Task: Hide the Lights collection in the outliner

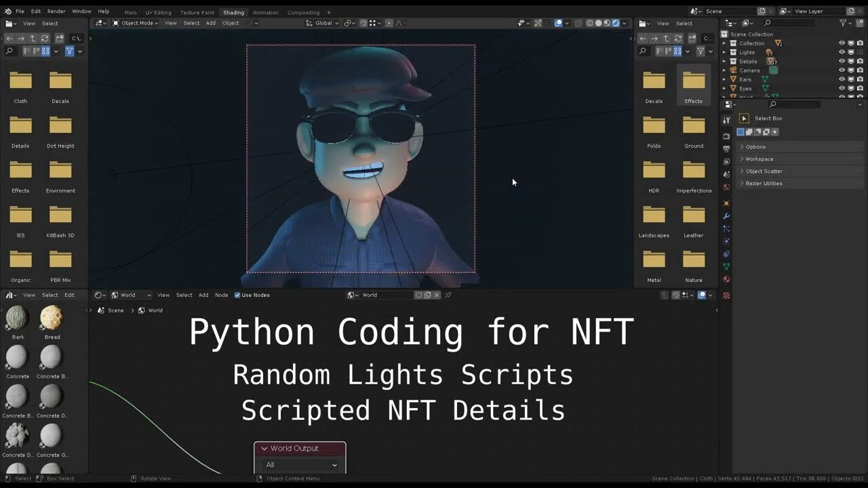Action: click(842, 52)
